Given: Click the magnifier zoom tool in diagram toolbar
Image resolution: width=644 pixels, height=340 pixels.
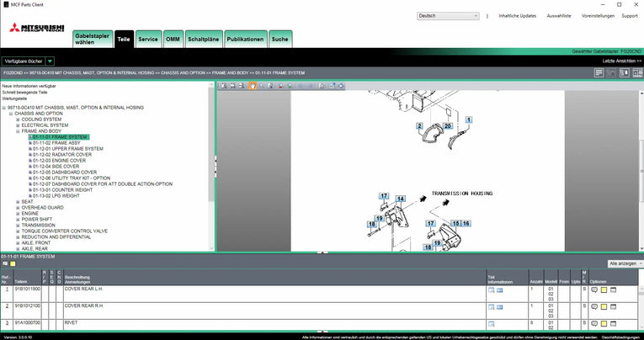Looking at the screenshot, I should coord(261,86).
